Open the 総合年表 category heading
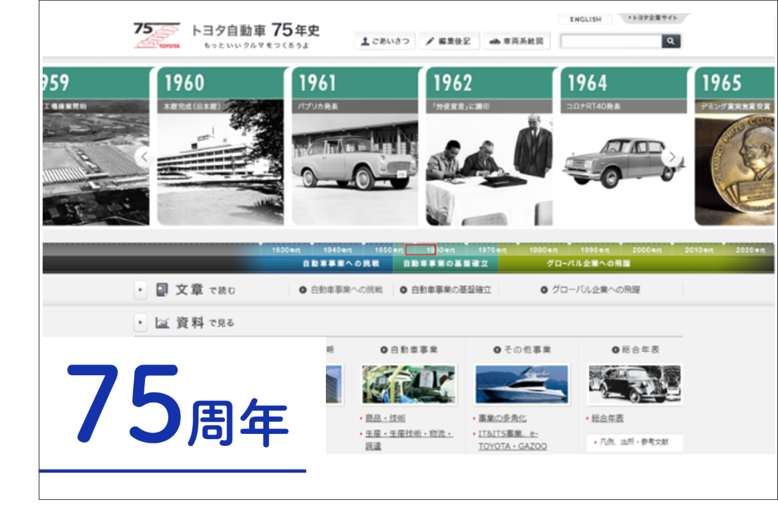The image size is (778, 532). point(636,350)
